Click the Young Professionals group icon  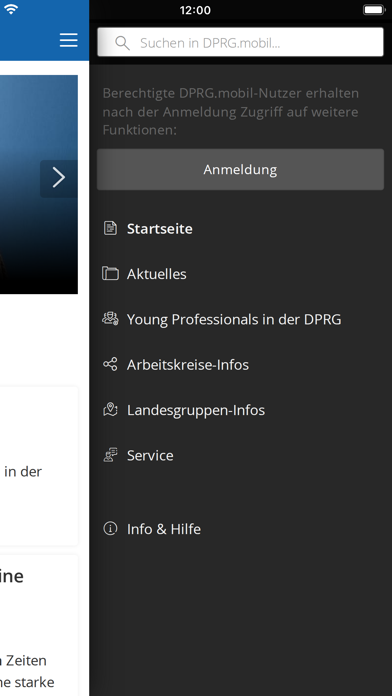pyautogui.click(x=110, y=319)
